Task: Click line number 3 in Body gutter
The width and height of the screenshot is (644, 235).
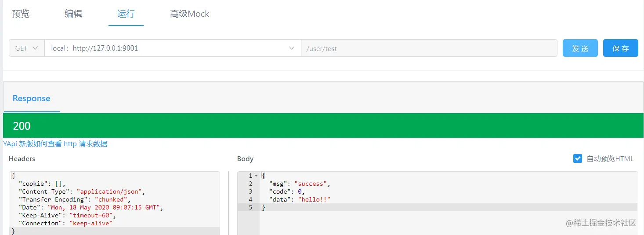Action: (x=250, y=191)
